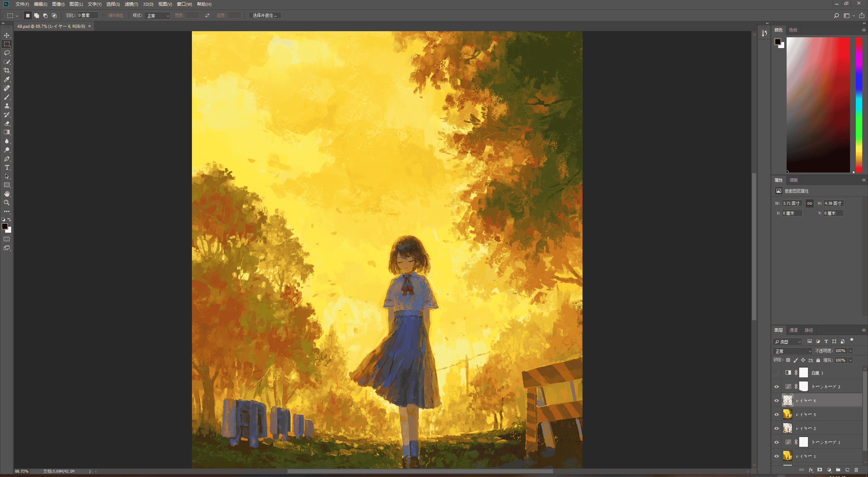The image size is (868, 477).
Task: Open the Color panel flyout menu
Action: tap(864, 30)
